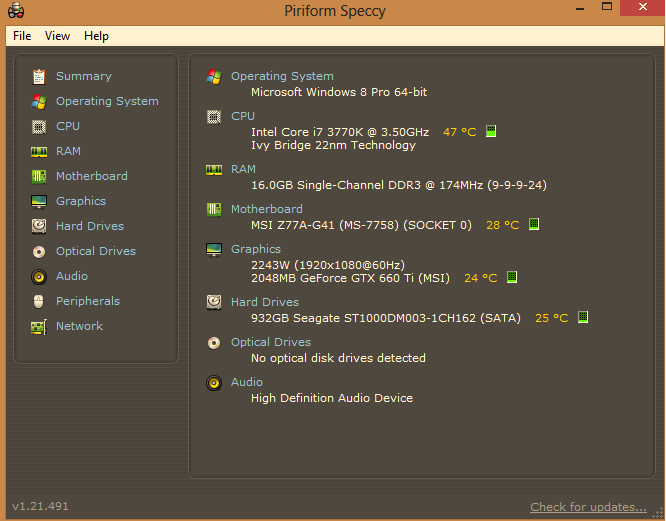Open Network section in sidebar
This screenshot has height=521, width=666.
[x=79, y=326]
